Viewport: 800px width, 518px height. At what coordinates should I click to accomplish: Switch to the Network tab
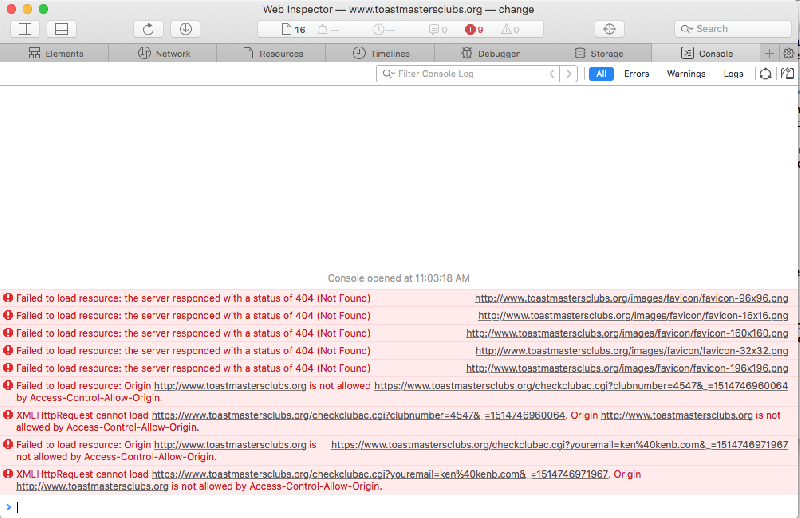[x=163, y=53]
